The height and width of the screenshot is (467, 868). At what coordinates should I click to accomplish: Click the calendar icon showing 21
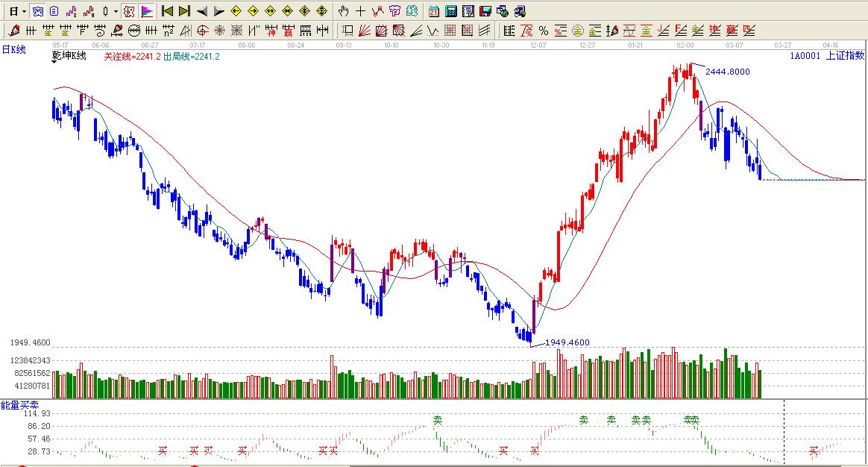pyautogui.click(x=434, y=11)
